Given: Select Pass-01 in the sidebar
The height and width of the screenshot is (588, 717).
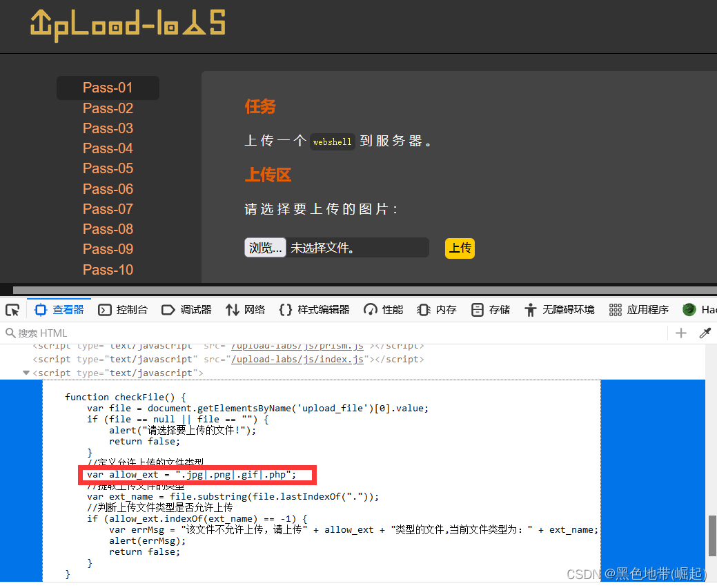Looking at the screenshot, I should coord(108,88).
